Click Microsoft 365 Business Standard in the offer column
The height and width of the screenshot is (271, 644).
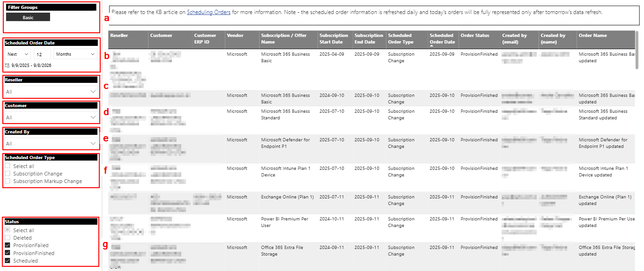[285, 115]
